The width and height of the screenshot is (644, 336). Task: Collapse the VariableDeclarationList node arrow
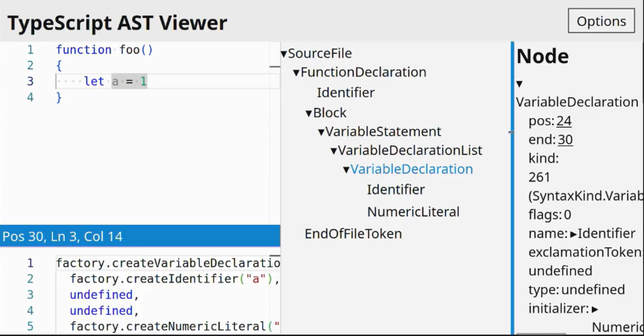tap(334, 151)
